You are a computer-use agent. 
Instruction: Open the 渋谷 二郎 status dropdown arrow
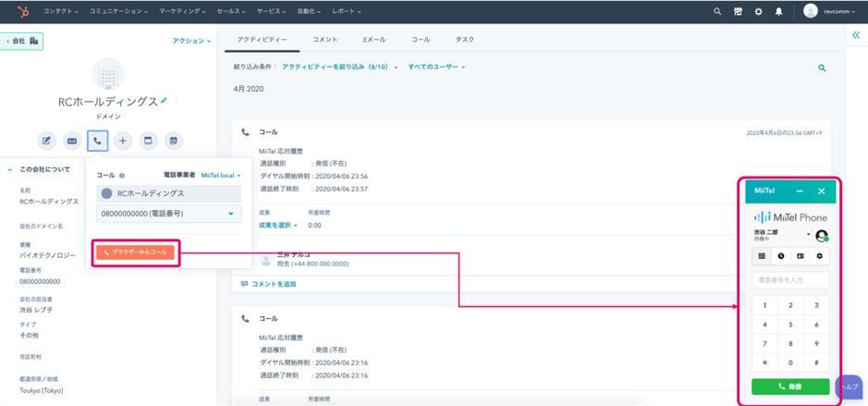point(809,234)
